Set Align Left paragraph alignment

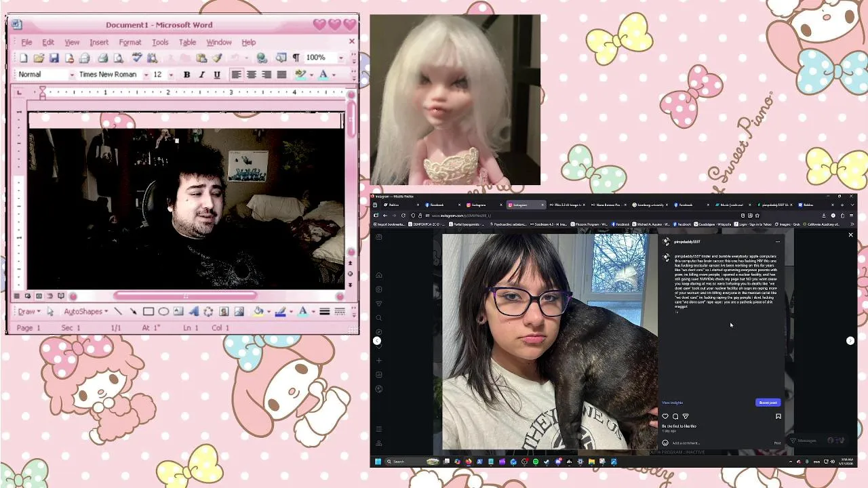pos(236,75)
